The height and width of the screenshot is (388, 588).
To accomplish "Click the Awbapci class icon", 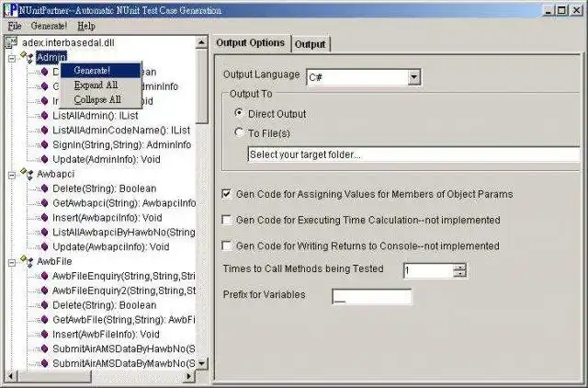I will click(27, 174).
